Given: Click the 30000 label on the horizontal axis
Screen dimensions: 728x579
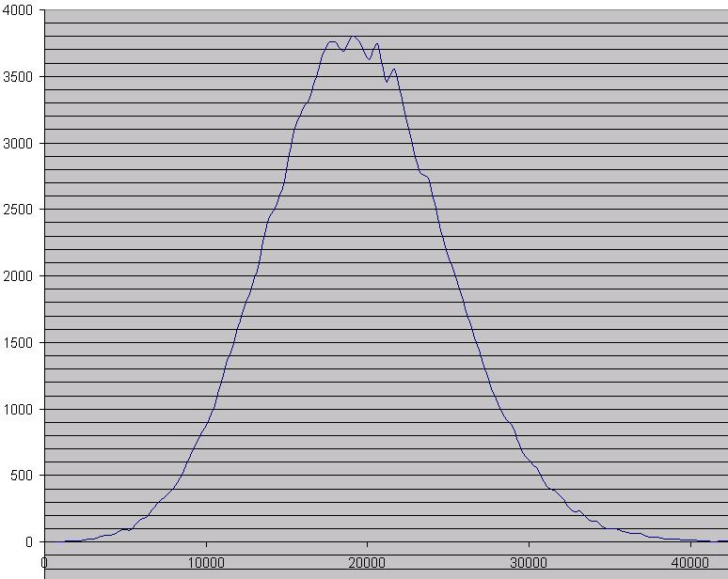Looking at the screenshot, I should pyautogui.click(x=529, y=563).
